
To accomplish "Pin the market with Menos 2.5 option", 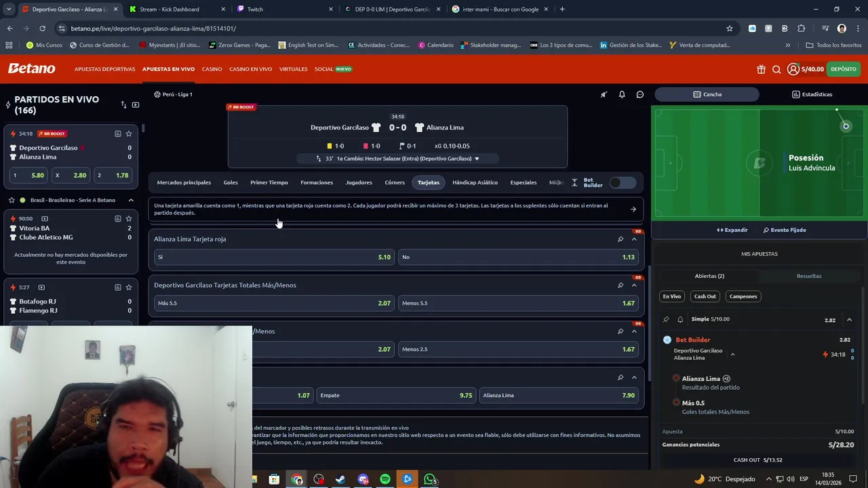I will point(620,331).
